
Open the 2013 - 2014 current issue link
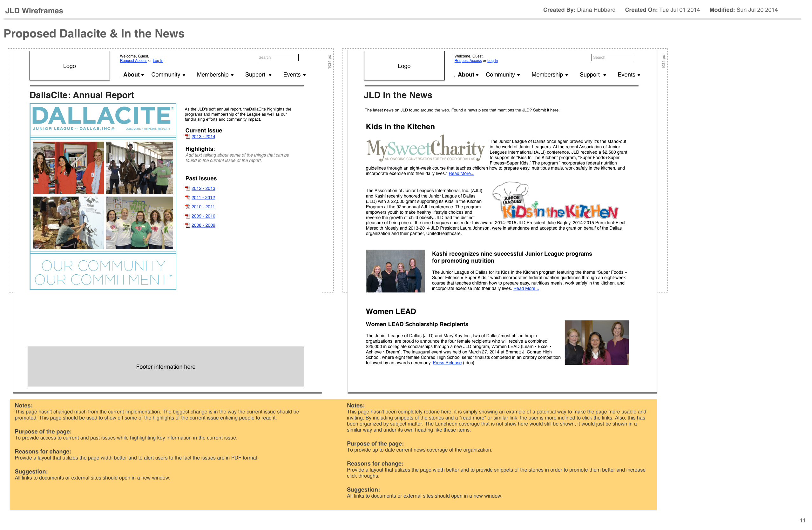point(203,137)
